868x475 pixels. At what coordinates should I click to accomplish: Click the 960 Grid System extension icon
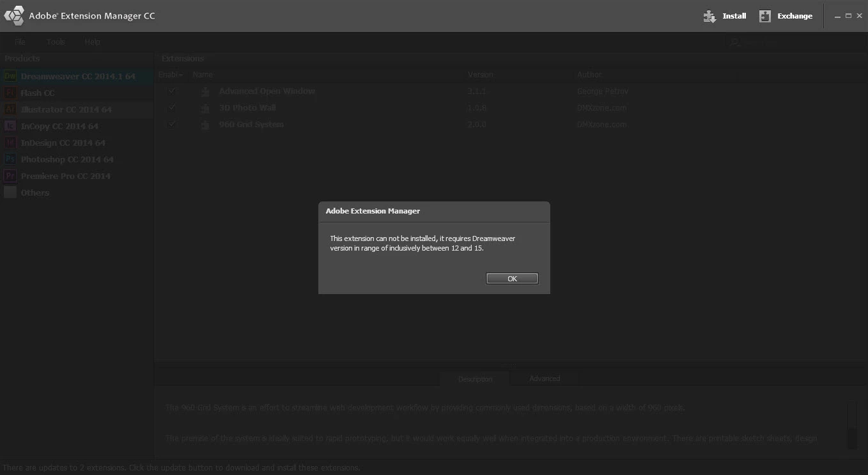(x=205, y=125)
